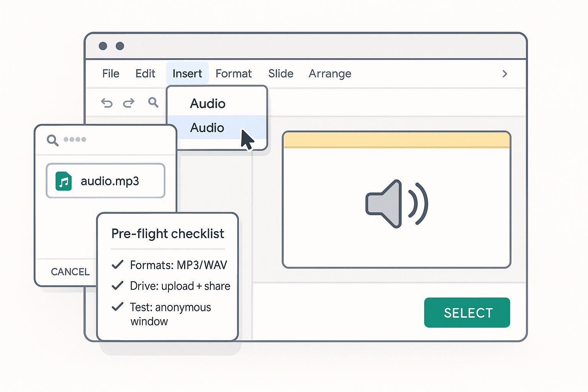The width and height of the screenshot is (588, 392).
Task: Toggle the Drive: upload + share checkmark
Action: pyautogui.click(x=118, y=286)
